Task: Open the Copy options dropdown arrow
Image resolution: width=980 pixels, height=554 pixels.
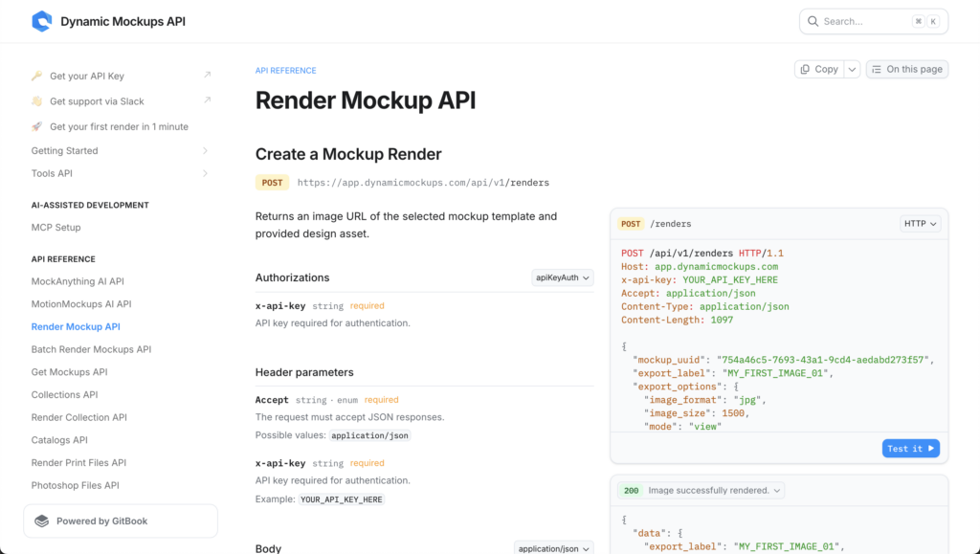Action: (852, 69)
